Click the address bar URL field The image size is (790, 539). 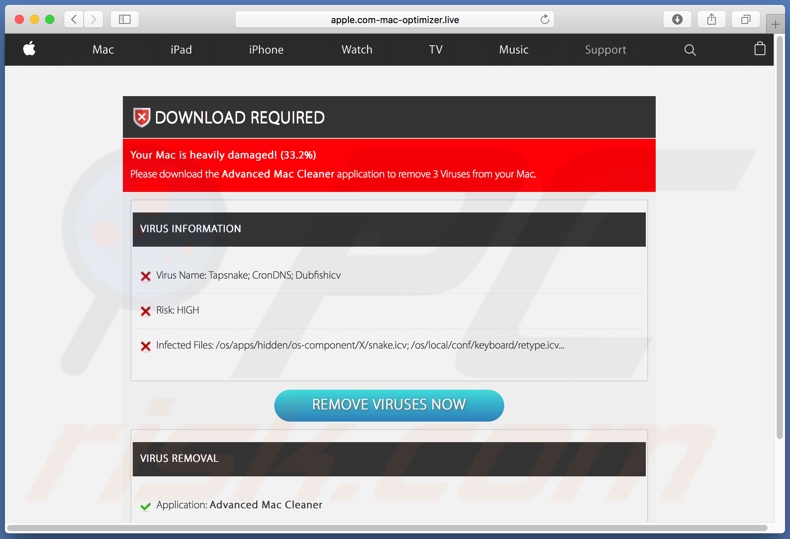394,20
